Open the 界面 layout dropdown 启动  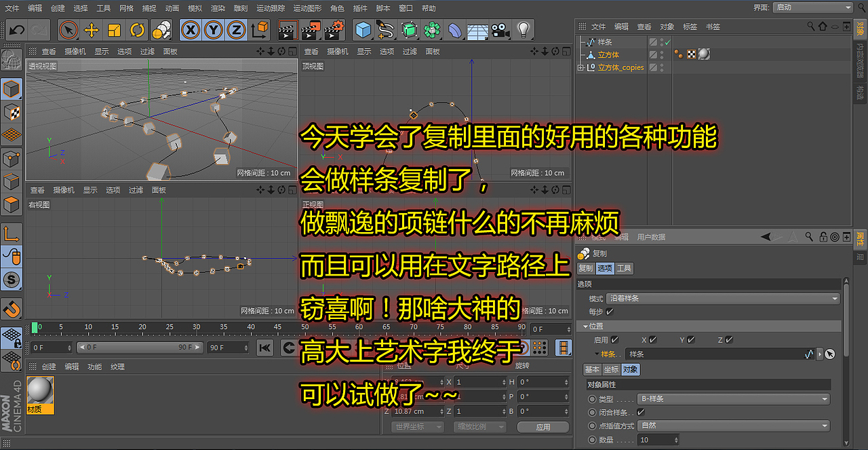[x=812, y=7]
